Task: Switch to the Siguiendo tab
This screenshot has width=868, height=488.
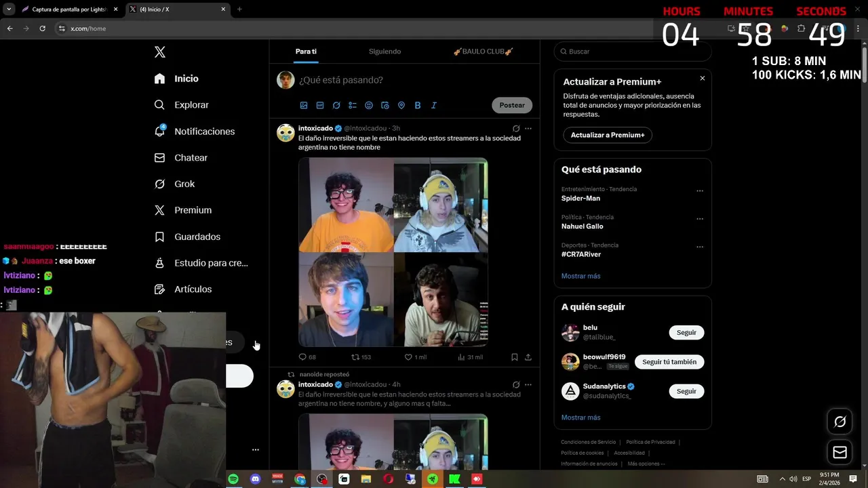Action: coord(384,52)
